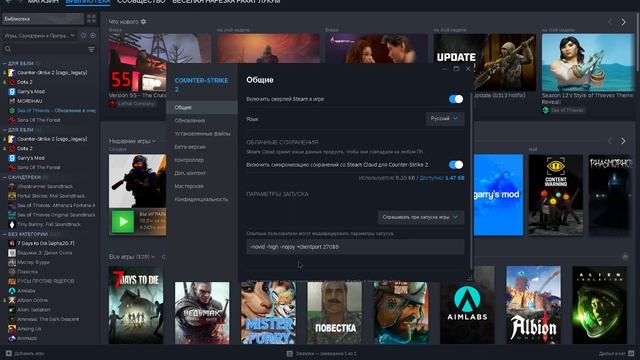Open the Alien Isolation game cover

point(599,304)
